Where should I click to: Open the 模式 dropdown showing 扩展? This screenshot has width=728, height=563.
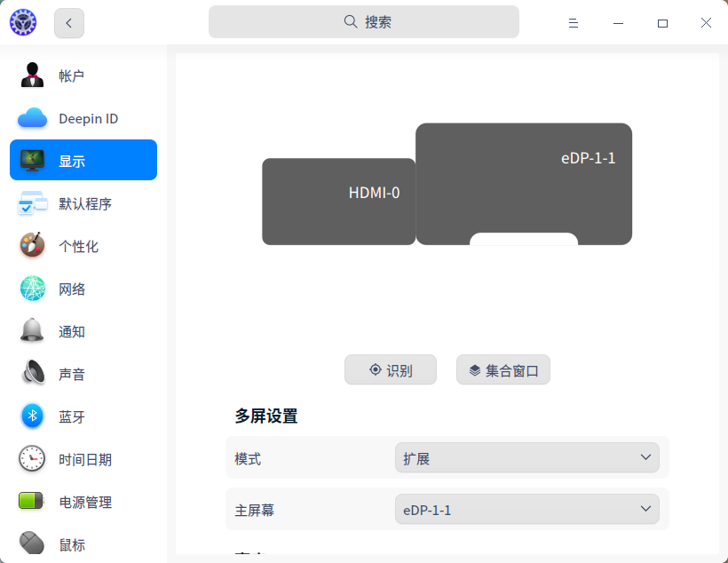coord(527,457)
